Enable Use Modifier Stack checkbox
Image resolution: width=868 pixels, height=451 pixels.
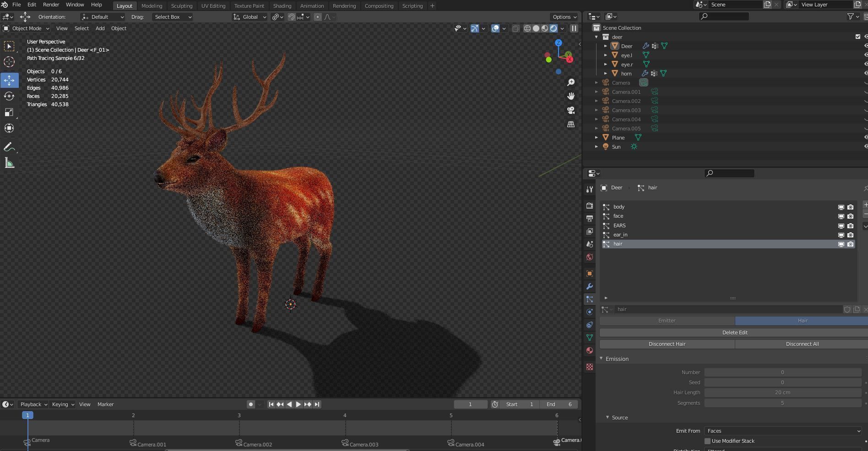click(707, 441)
